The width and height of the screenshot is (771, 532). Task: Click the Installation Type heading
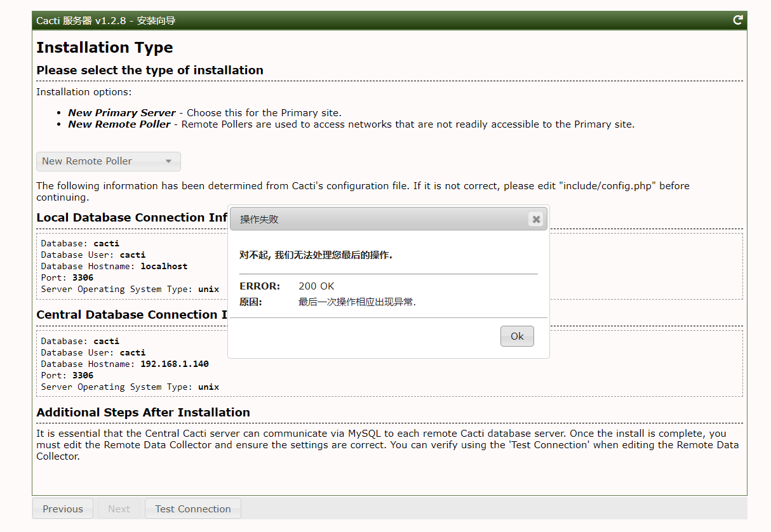click(x=105, y=48)
